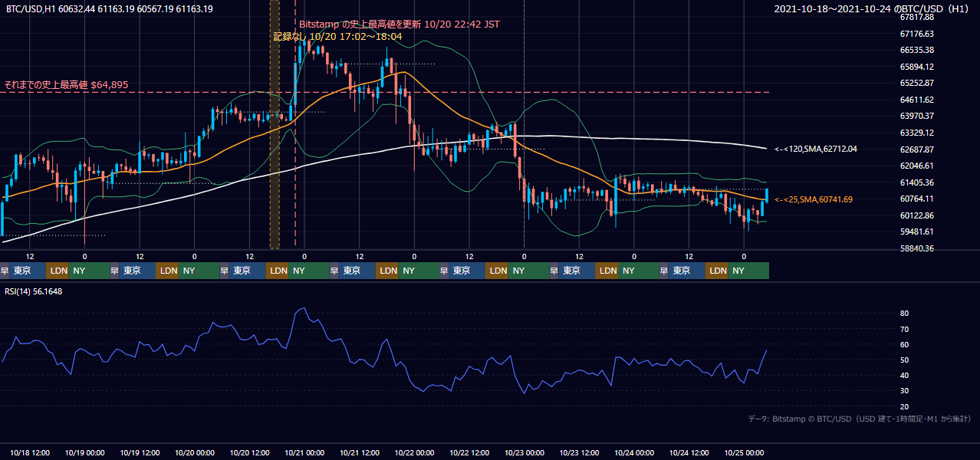Select the 記録なし 10/20 17:02~18:04 note
980x460 pixels.
pyautogui.click(x=338, y=36)
